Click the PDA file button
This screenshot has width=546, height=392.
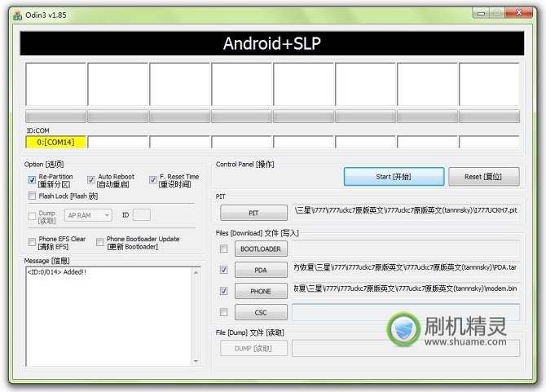tap(261, 270)
